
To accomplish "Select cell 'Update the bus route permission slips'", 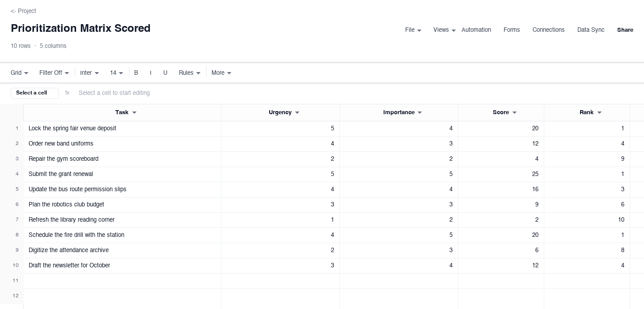I will click(x=122, y=189).
